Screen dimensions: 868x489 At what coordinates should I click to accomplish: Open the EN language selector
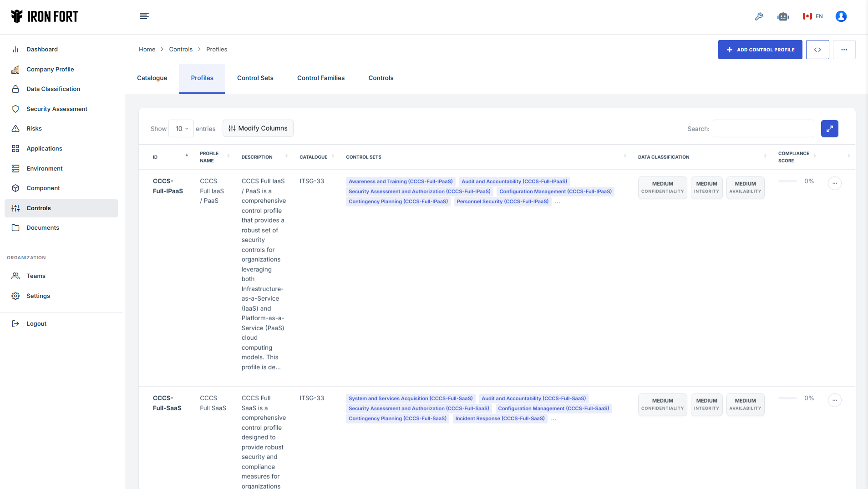point(813,16)
